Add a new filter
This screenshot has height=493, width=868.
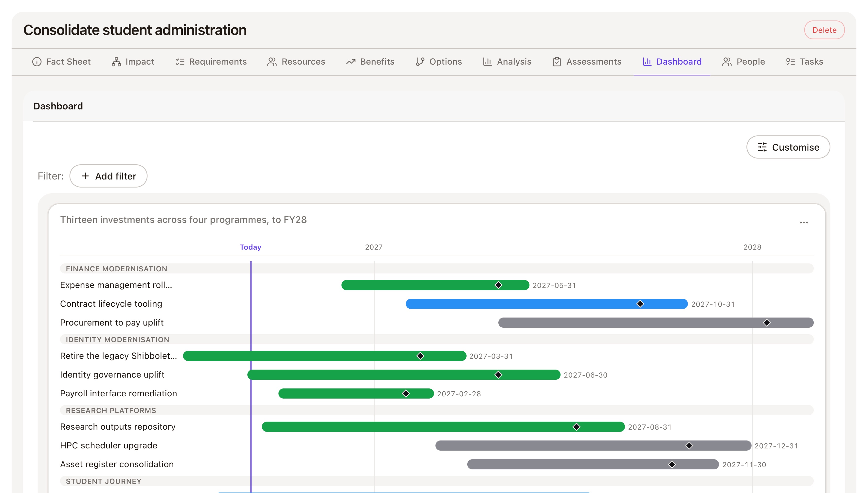tap(108, 176)
